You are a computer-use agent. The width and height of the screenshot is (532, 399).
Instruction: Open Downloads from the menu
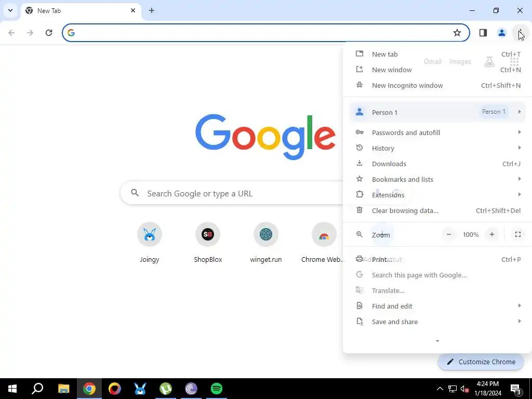tap(437, 164)
